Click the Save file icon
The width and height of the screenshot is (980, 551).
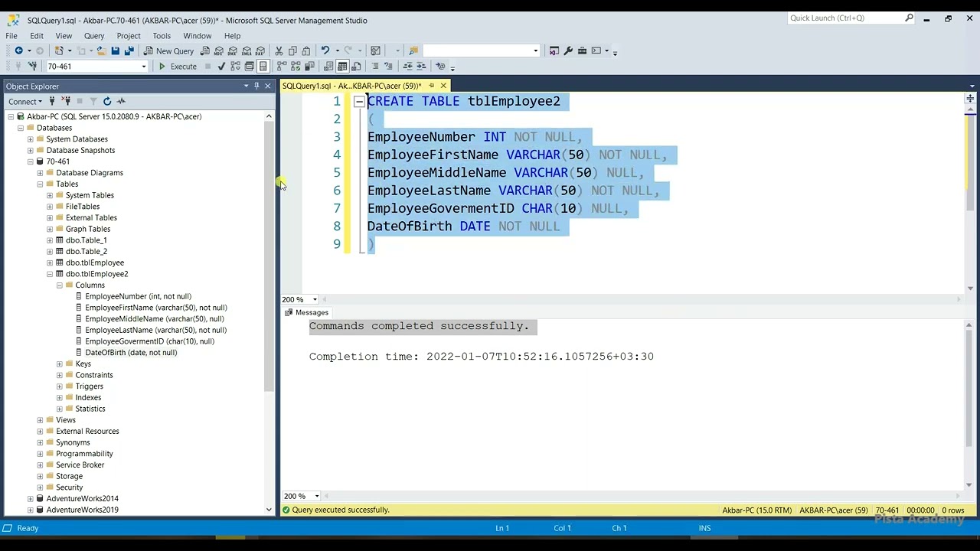pos(115,51)
